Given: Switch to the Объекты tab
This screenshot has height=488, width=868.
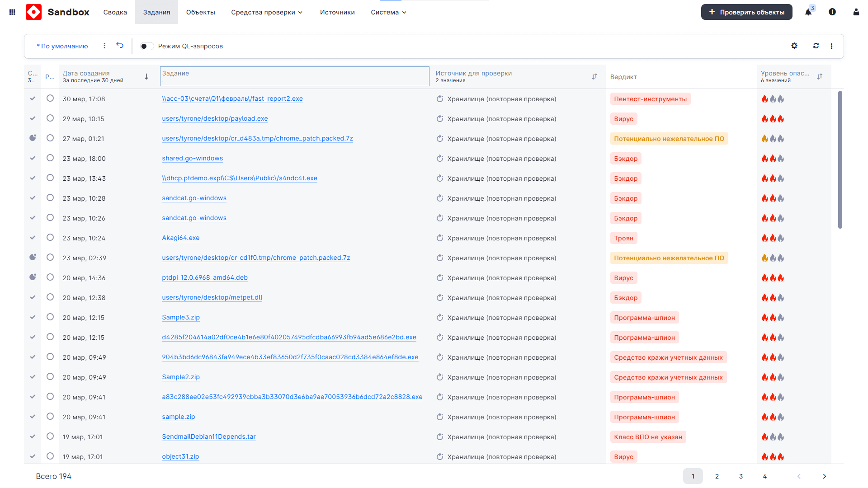Looking at the screenshot, I should pos(200,12).
